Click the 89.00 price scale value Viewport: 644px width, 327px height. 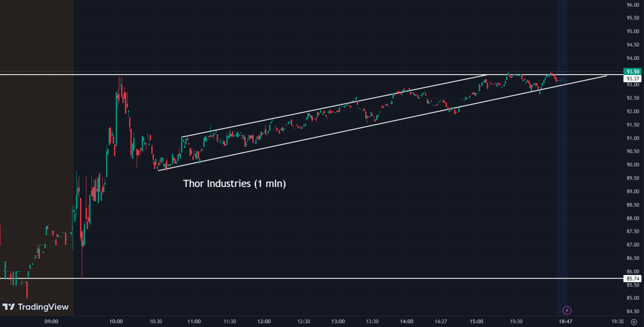(633, 191)
